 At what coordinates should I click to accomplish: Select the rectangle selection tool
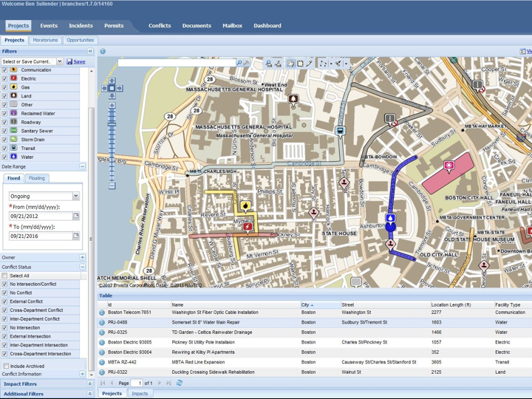pos(300,64)
